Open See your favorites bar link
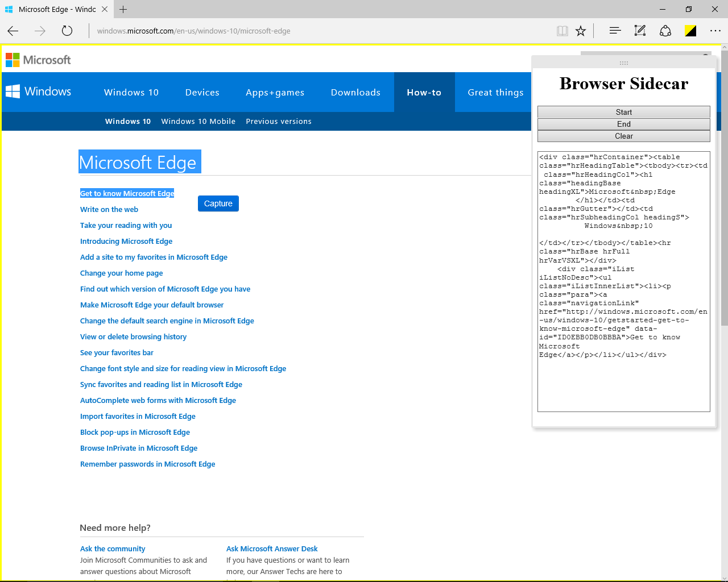Screen dimensions: 728x582 [117, 352]
